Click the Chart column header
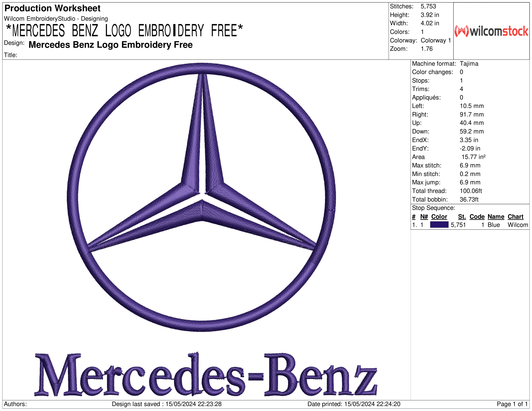Image resolution: width=532 pixels, height=411 pixels. tap(516, 217)
